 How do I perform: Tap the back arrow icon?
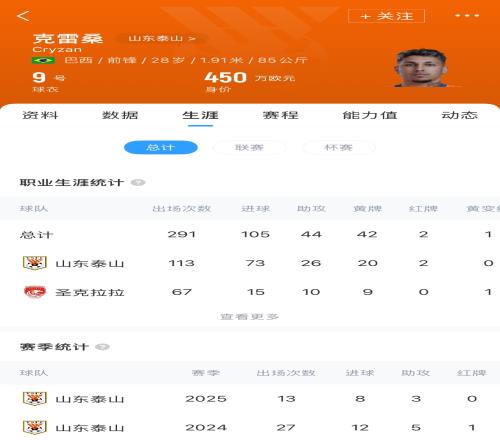point(23,16)
